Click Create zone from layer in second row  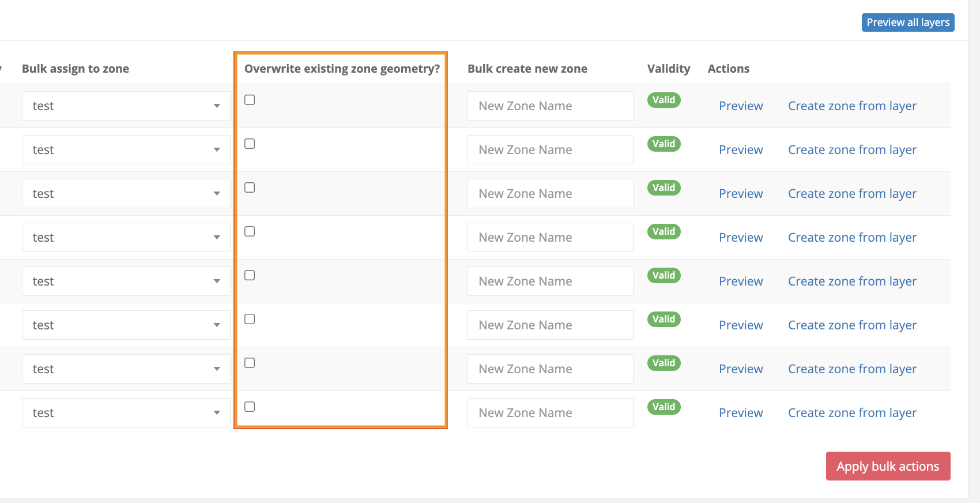(x=852, y=150)
